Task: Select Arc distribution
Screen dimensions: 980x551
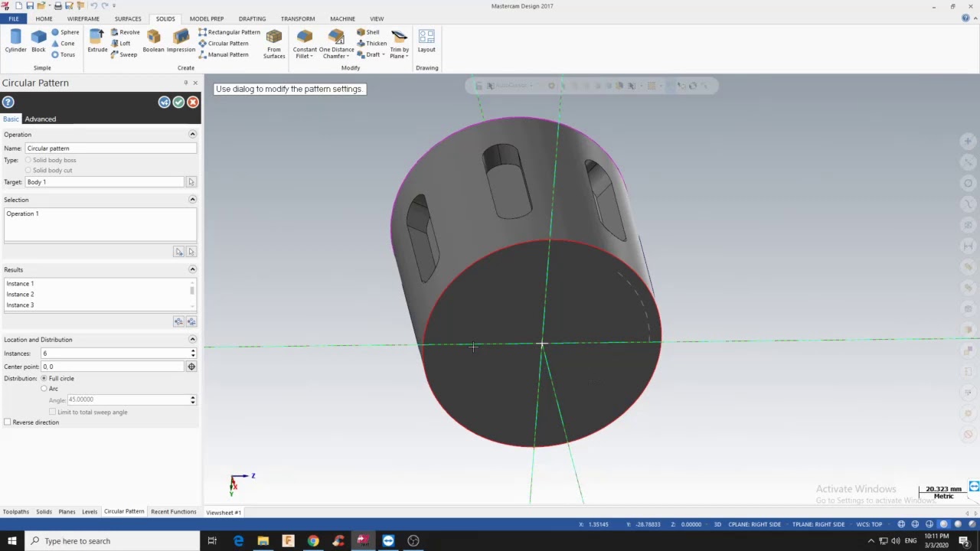Action: pos(44,389)
